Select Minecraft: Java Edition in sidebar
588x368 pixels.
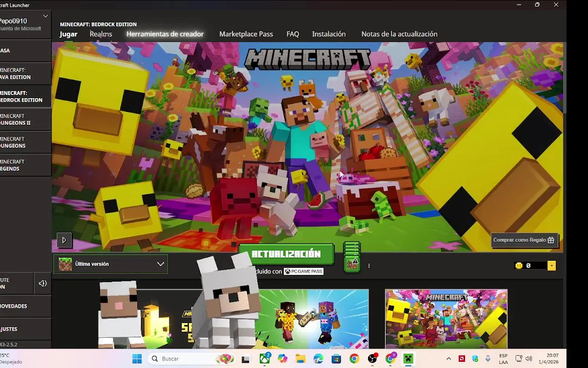click(x=26, y=74)
